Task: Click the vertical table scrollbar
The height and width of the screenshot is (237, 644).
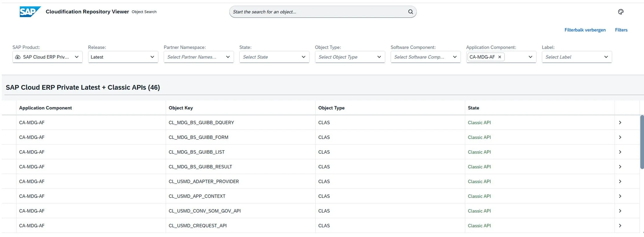Action: (642, 142)
